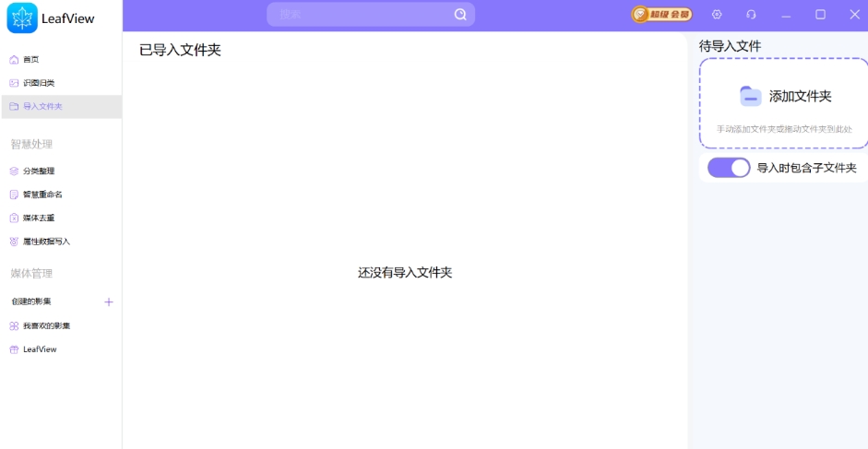Click the 智慧处理 section header
The width and height of the screenshot is (868, 449).
(x=31, y=145)
